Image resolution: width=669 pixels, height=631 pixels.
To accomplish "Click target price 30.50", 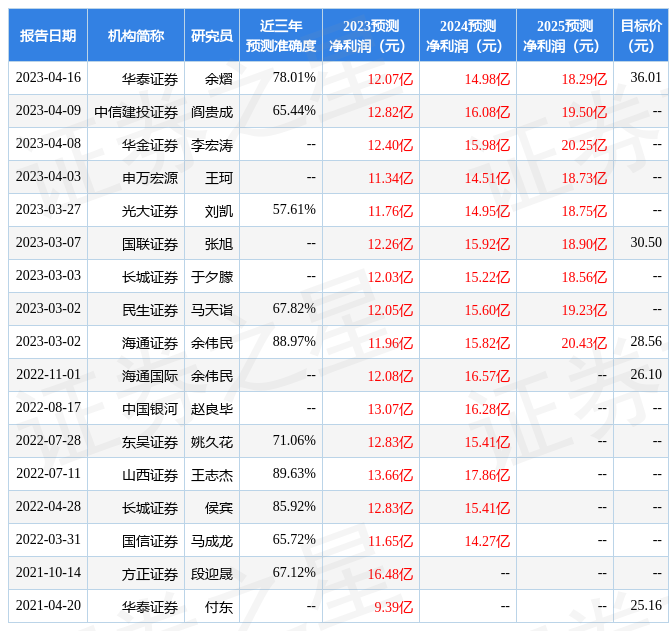I will (646, 242).
